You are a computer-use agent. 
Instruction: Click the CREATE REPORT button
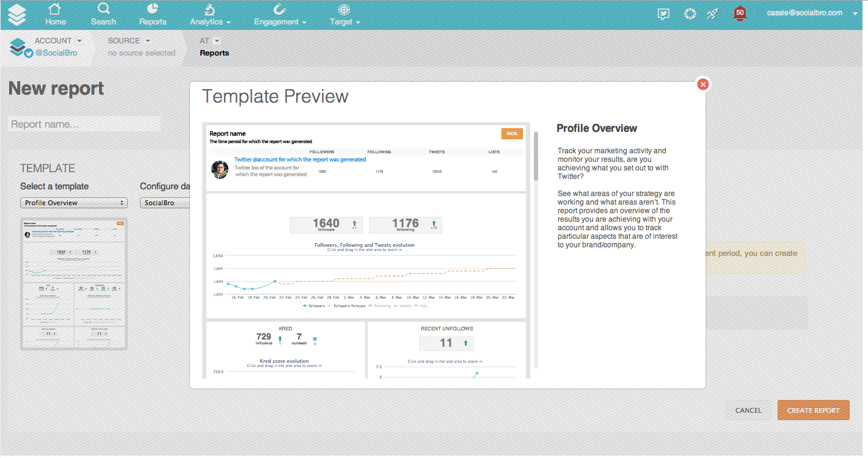tap(813, 410)
